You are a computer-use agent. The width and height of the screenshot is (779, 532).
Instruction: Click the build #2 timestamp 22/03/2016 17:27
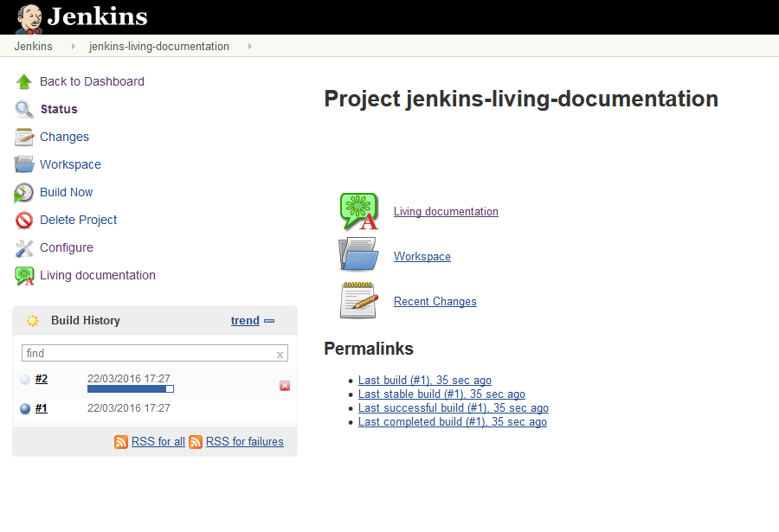click(x=129, y=379)
